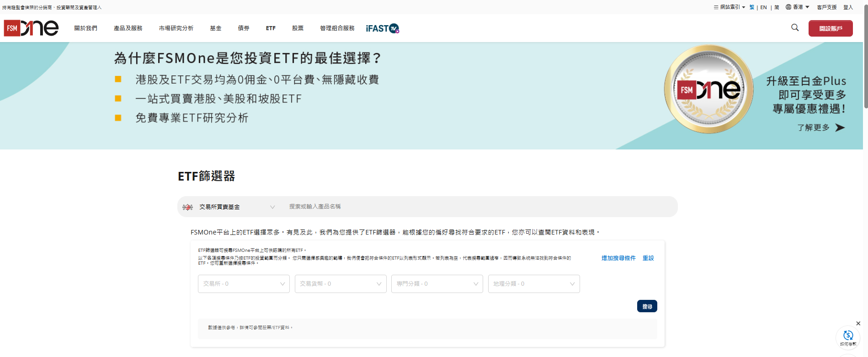The height and width of the screenshot is (357, 868).
Task: Click the arrow next to 了解更多
Action: [x=840, y=128]
